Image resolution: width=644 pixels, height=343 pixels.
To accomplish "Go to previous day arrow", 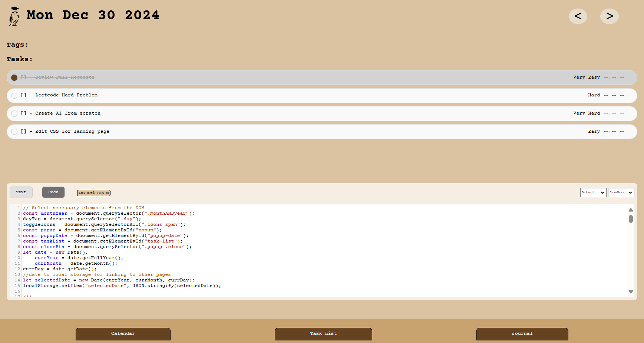I will pyautogui.click(x=578, y=16).
